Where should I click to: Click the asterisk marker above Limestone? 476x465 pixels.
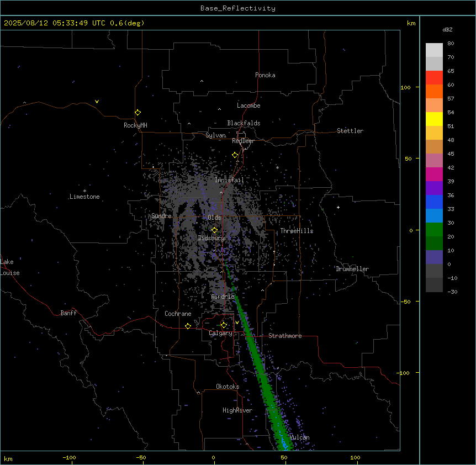84,191
